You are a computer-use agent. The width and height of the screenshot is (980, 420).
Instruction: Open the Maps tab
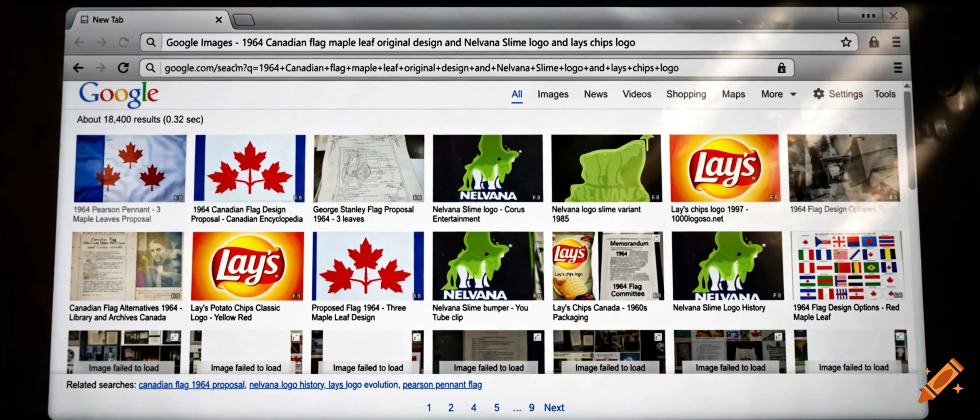point(733,94)
